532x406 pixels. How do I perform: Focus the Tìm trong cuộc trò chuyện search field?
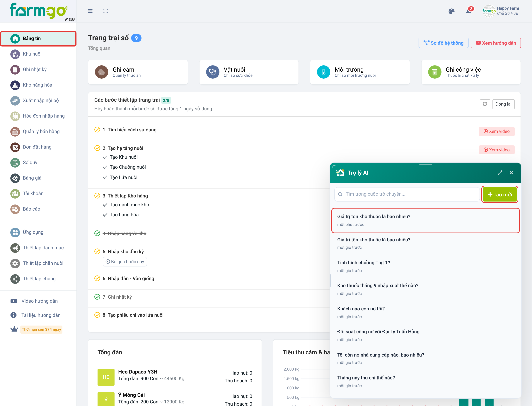pyautogui.click(x=407, y=194)
